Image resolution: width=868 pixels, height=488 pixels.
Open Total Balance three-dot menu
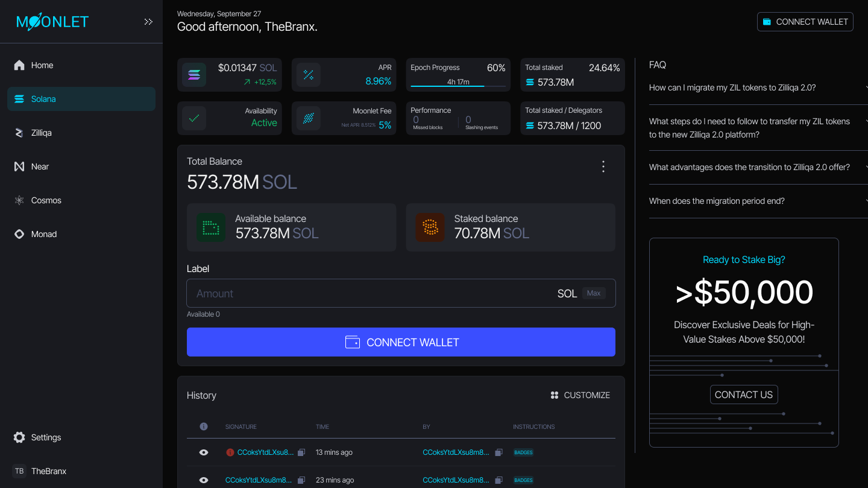coord(603,167)
